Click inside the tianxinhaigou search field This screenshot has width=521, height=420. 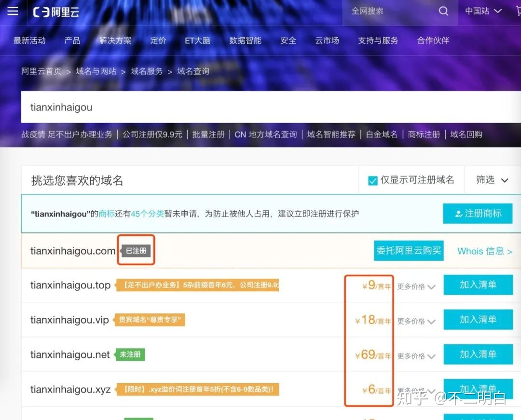[x=193, y=107]
